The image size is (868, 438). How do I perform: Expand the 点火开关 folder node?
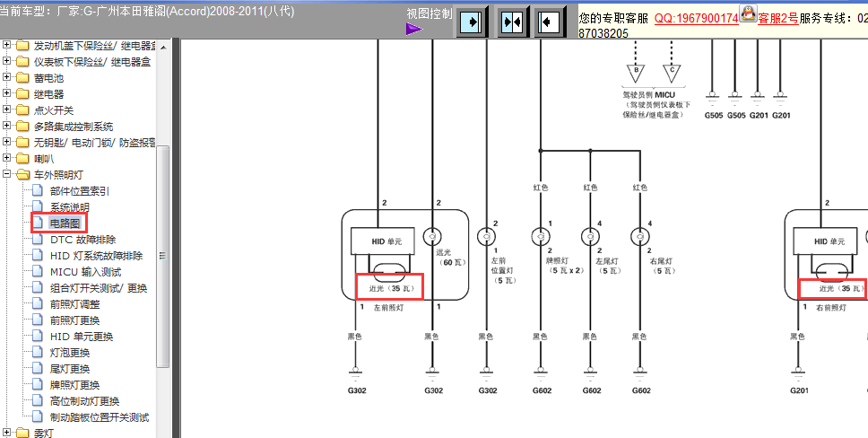coord(6,109)
